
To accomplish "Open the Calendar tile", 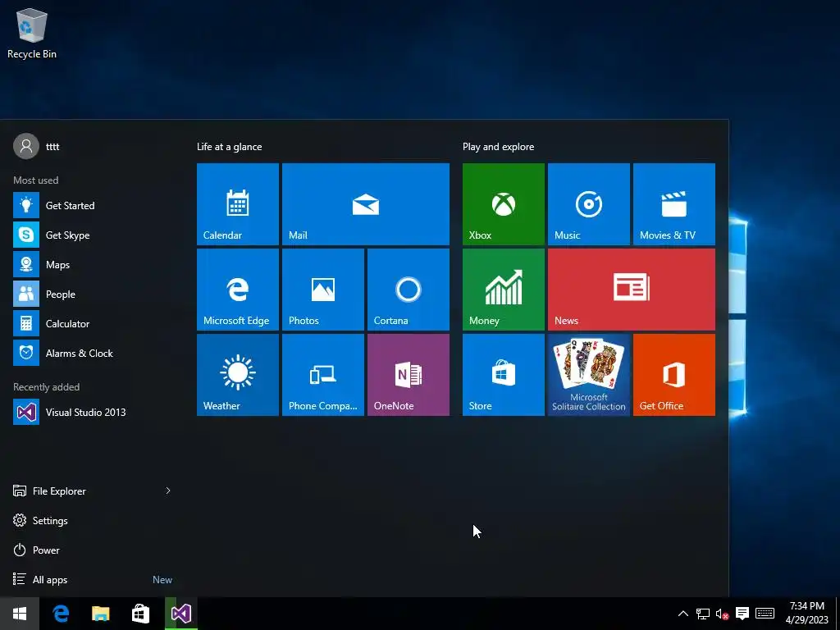I will click(x=237, y=204).
